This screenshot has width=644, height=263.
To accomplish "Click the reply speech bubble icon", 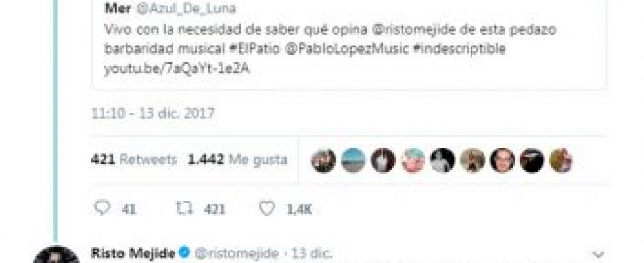I will tap(102, 208).
